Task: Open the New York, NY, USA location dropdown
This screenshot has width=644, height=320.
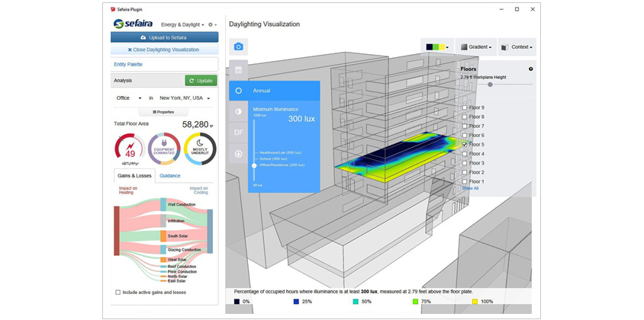Action: (185, 98)
